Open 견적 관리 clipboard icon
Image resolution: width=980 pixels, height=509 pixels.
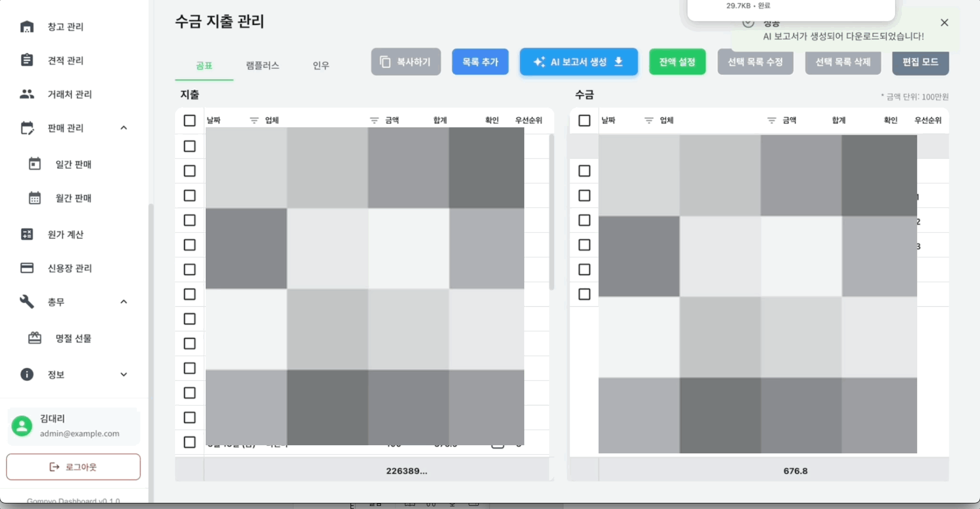[27, 60]
